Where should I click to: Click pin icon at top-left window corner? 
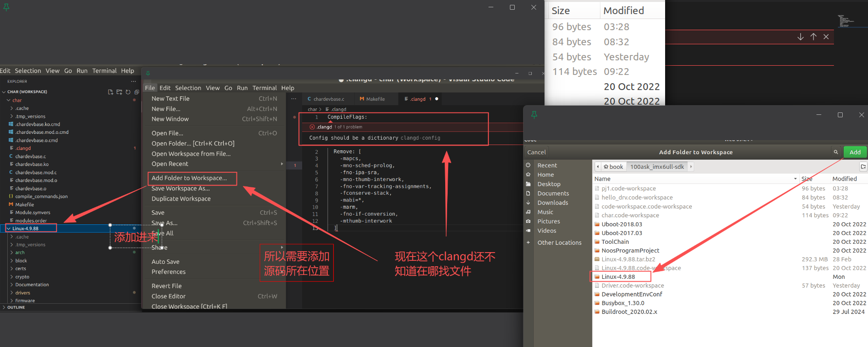[x=6, y=7]
